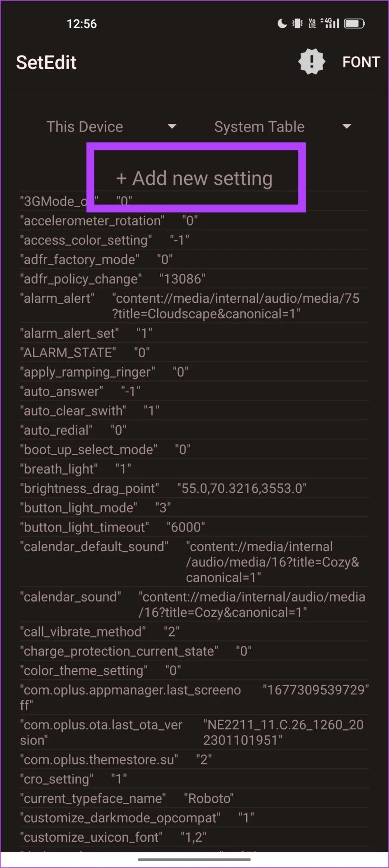Tap the vibrate mode status icon
This screenshot has height=868, width=389.
[297, 24]
